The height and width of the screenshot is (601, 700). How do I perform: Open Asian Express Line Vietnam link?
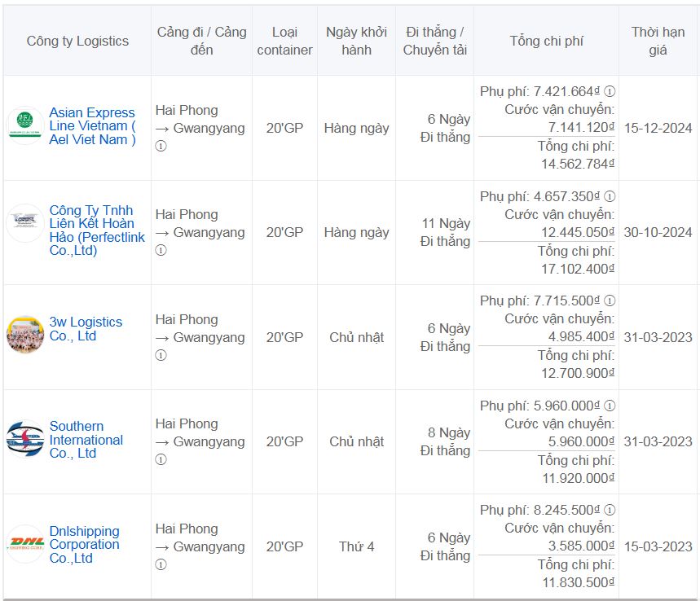pos(91,126)
